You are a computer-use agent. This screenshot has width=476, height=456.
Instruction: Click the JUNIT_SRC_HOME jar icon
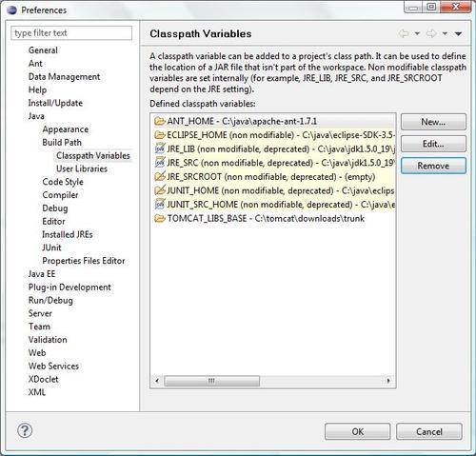tap(160, 205)
